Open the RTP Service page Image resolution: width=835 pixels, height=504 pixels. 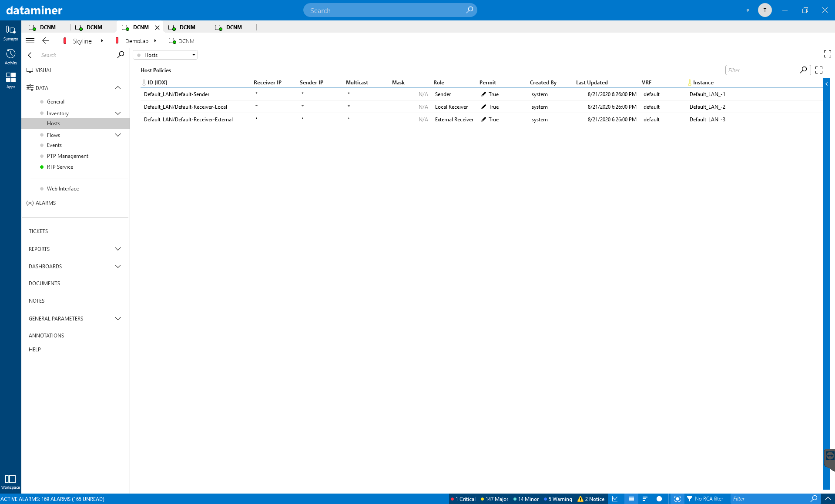[60, 167]
